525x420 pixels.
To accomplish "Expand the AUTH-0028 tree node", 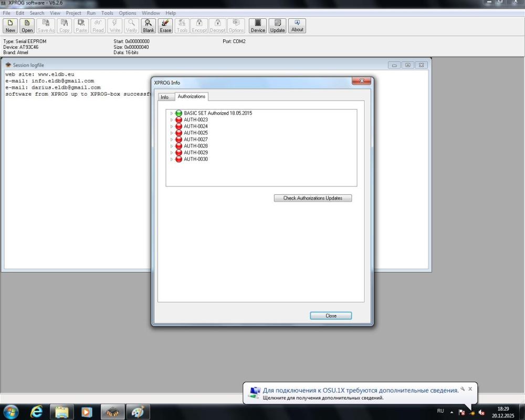I will point(172,146).
